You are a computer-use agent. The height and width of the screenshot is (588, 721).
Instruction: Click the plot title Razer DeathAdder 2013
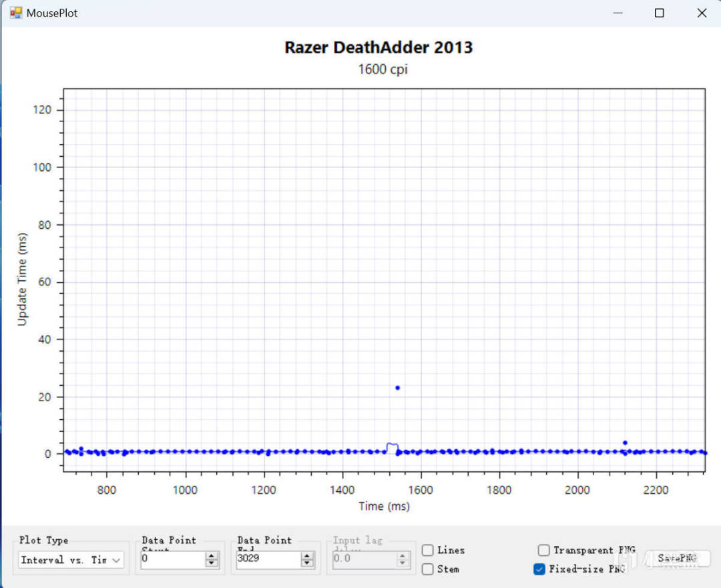coord(379,47)
